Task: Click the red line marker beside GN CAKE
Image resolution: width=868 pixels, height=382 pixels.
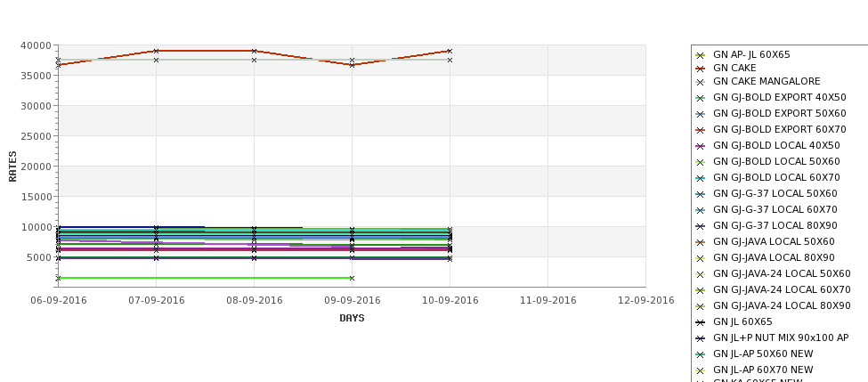Action: click(700, 69)
